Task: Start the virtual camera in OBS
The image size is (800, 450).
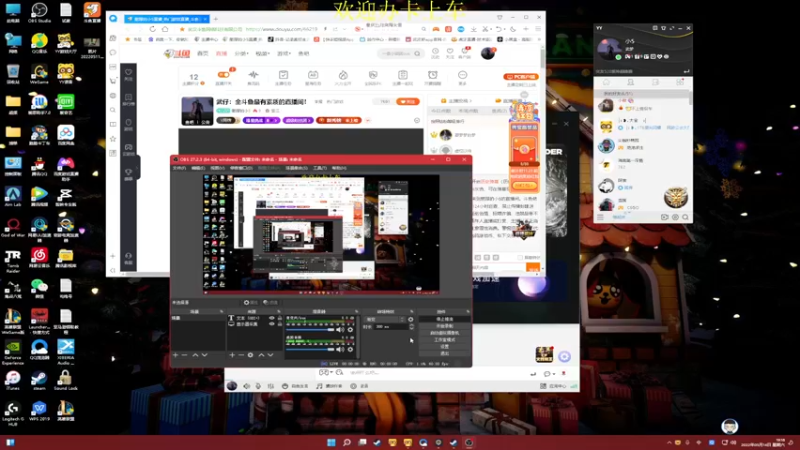Action: coord(444,333)
